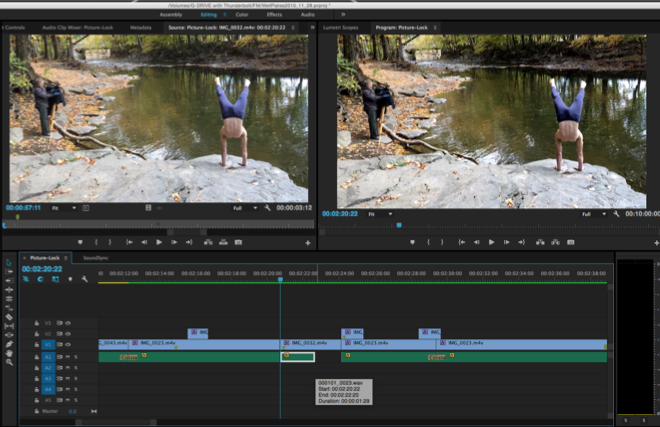Click Overwrite button in Source monitor

(223, 242)
